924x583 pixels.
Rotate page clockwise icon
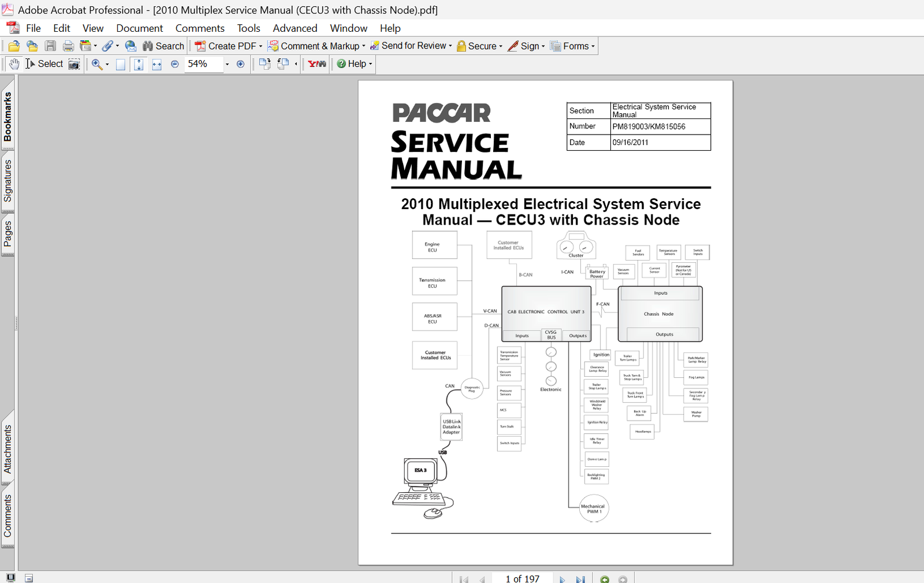point(264,64)
